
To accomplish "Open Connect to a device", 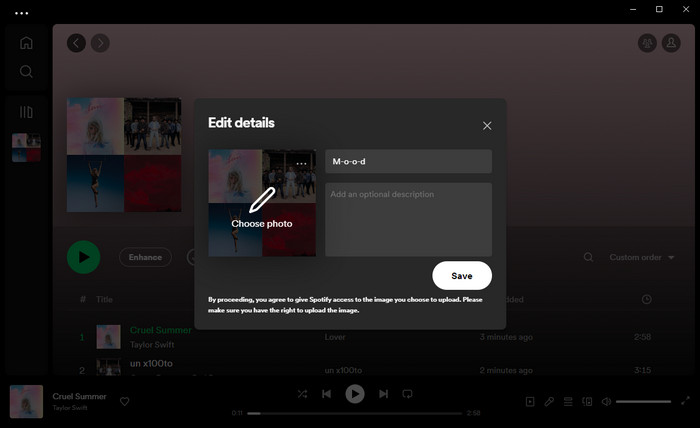I will click(587, 402).
